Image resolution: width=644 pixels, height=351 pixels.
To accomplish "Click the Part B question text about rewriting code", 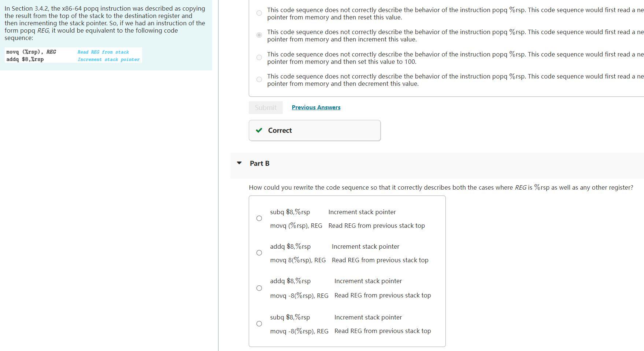I will pos(403,187).
